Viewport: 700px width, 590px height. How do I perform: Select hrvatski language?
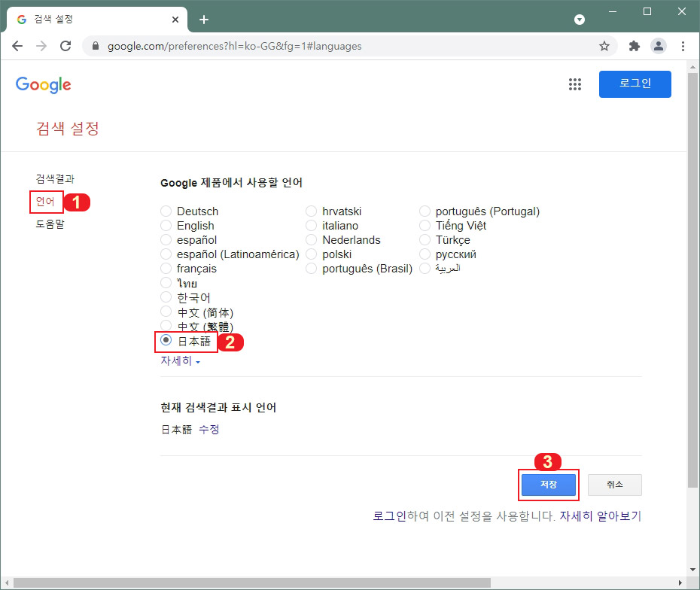tap(311, 211)
